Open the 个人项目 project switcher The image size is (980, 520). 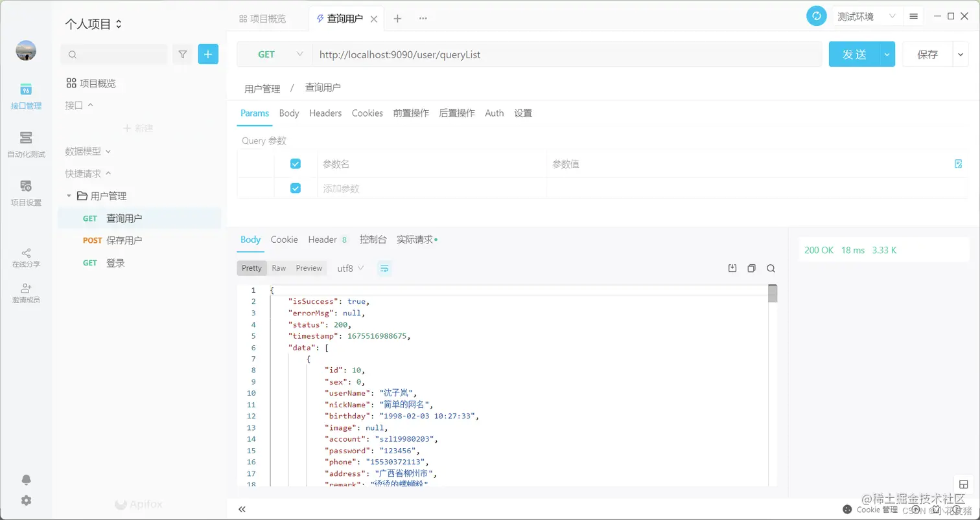point(93,25)
